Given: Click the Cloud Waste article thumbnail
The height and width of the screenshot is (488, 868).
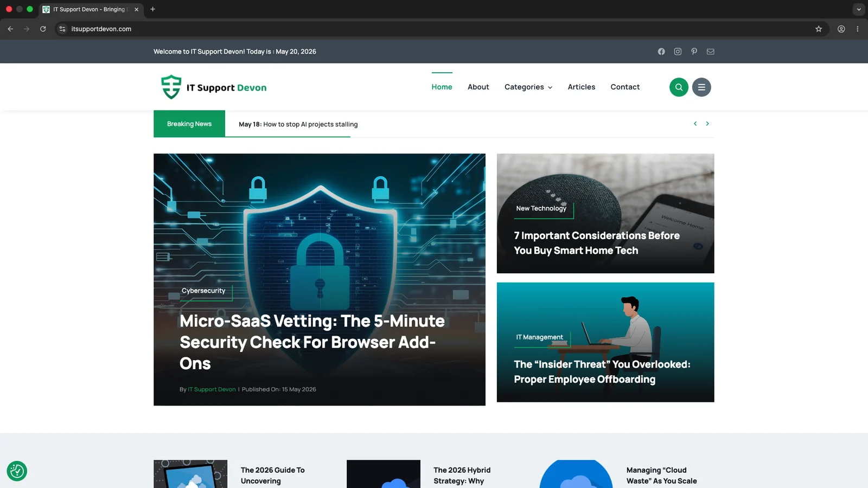Looking at the screenshot, I should (x=576, y=474).
